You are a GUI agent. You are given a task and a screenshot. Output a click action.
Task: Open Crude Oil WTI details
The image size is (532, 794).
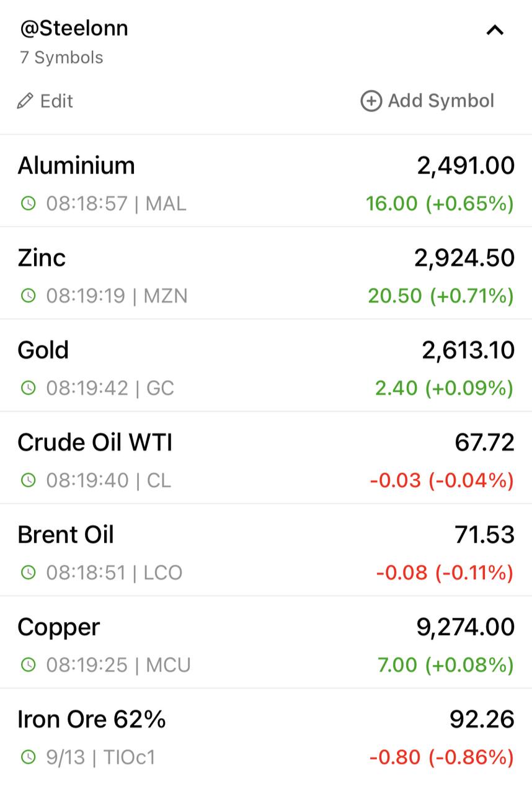266,458
